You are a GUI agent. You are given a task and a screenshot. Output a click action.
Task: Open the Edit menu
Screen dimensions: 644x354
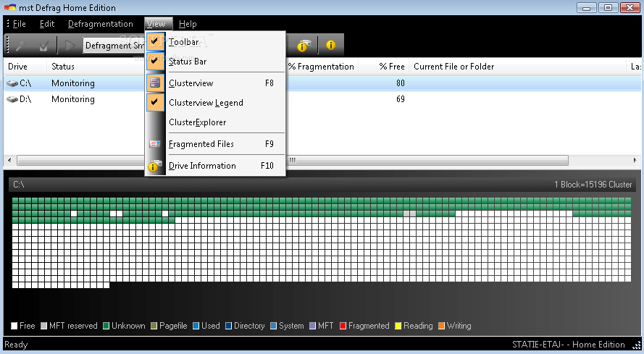click(47, 24)
